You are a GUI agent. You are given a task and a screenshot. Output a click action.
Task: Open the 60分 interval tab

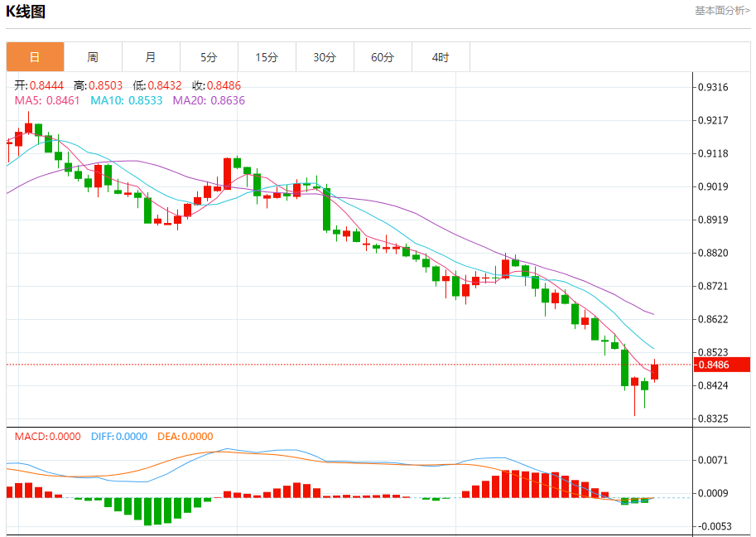pyautogui.click(x=383, y=57)
